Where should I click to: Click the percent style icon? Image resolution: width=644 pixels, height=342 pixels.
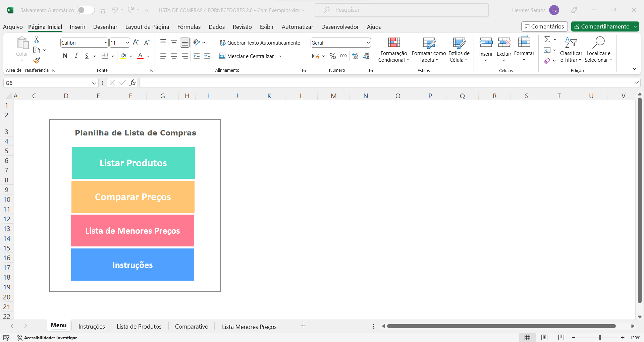[x=333, y=56]
